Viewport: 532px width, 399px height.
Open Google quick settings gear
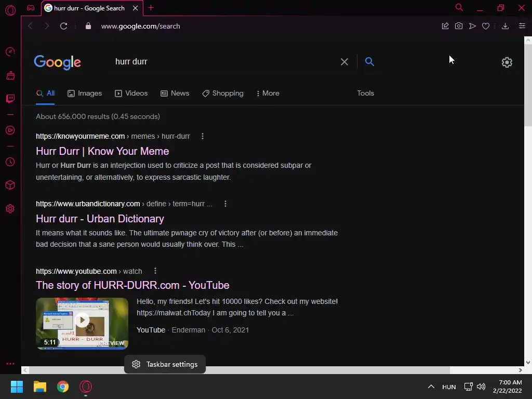[x=507, y=62]
